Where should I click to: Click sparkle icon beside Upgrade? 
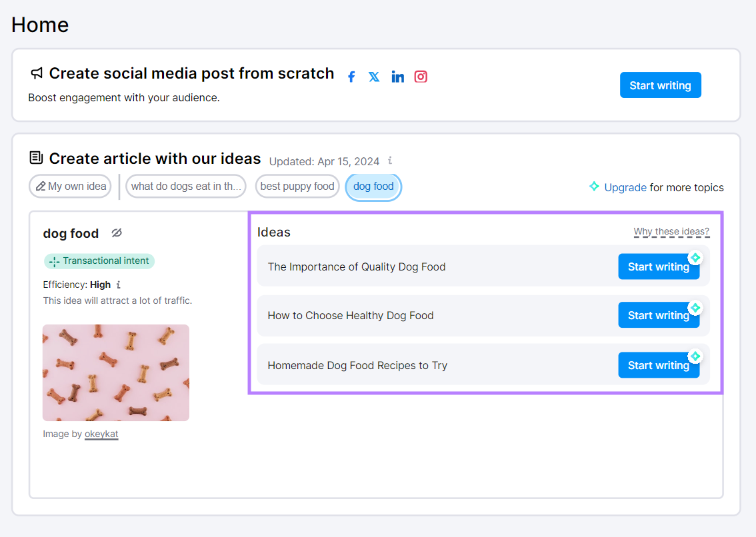[594, 187]
